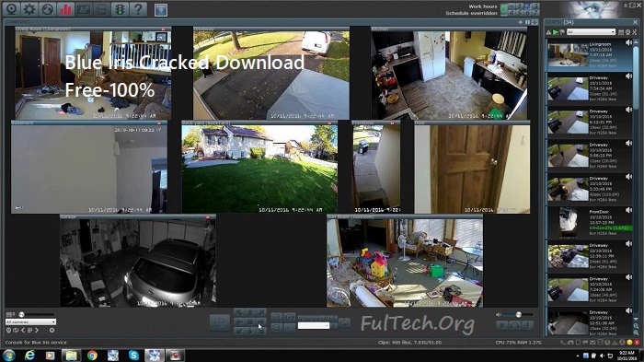
Task: Click the traffic light signal icon
Action: (120, 9)
